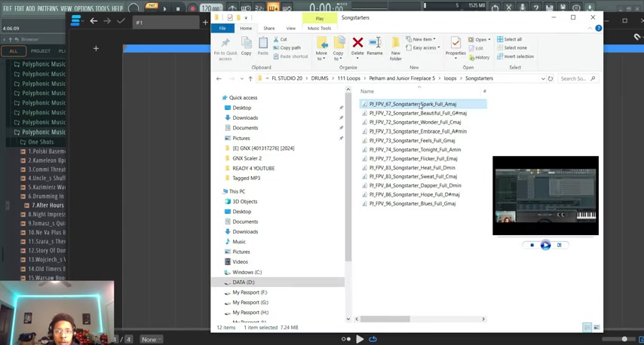
Task: Click the Name column header
Action: click(x=367, y=91)
